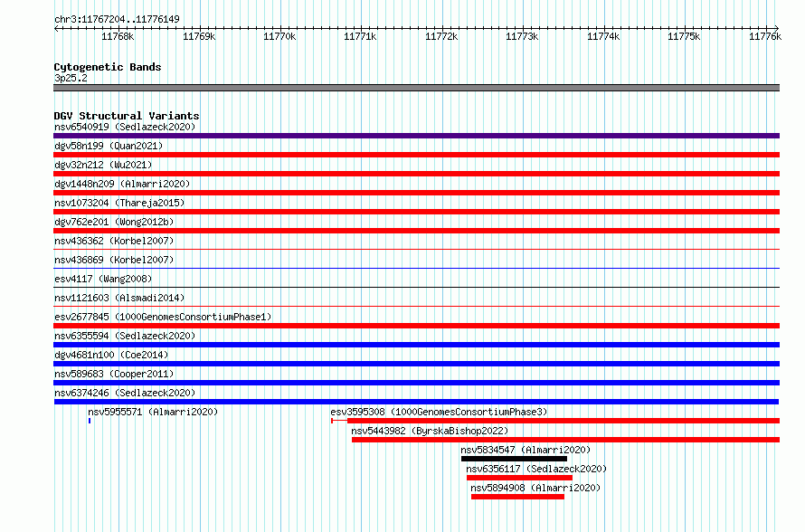Click the black nsv5834547 variant bar

click(x=514, y=459)
